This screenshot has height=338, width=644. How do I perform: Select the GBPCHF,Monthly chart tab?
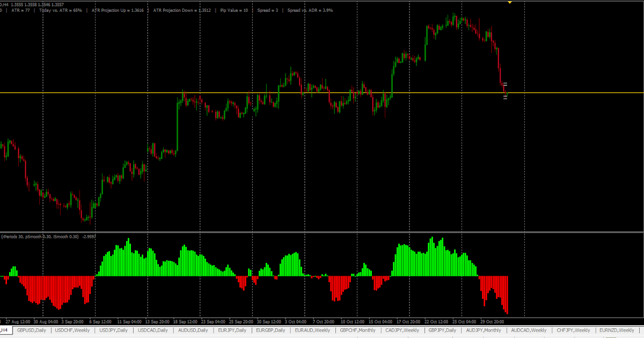tap(357, 330)
